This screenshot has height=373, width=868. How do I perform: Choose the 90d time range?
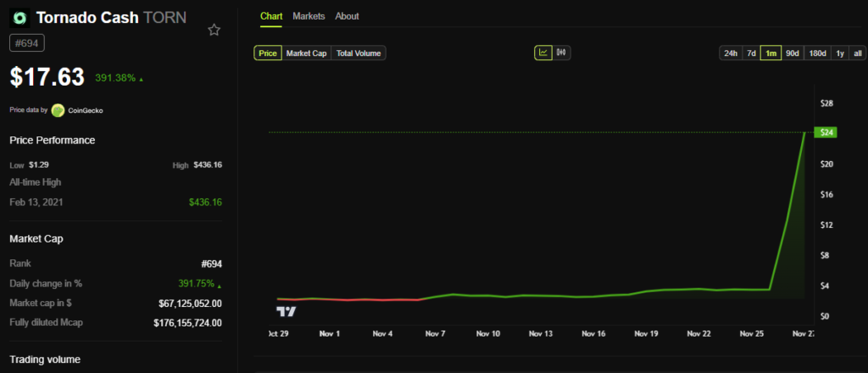[x=793, y=53]
